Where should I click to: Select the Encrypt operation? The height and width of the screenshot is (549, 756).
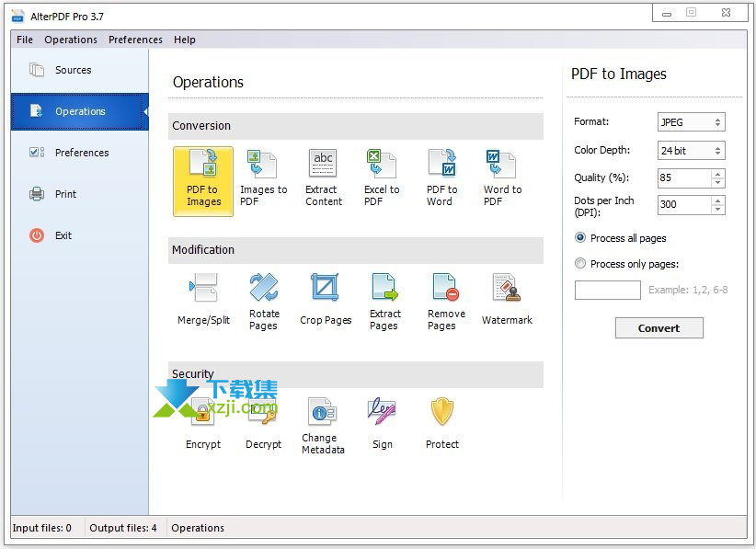(x=203, y=424)
